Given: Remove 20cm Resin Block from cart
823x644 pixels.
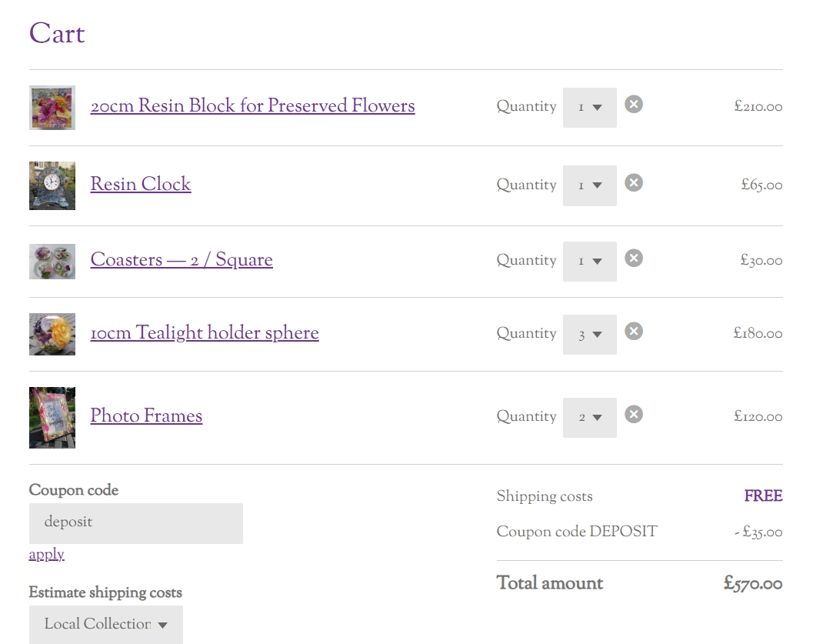Looking at the screenshot, I should 634,105.
